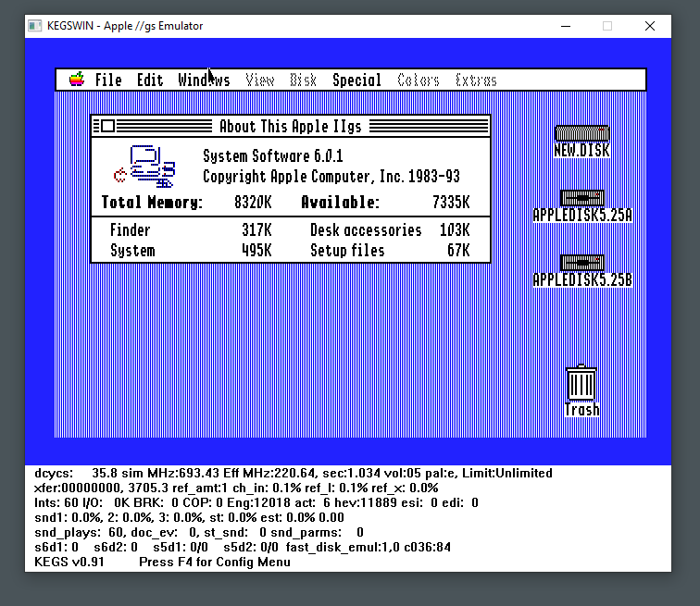Screen dimensions: 700x606
Task: Click the Desk accessories 103K row
Action: click(390, 230)
